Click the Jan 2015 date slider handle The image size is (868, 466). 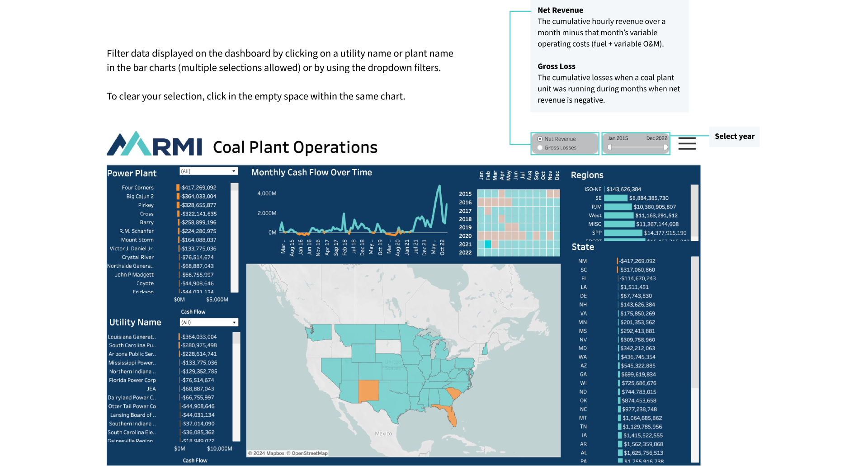click(x=610, y=147)
